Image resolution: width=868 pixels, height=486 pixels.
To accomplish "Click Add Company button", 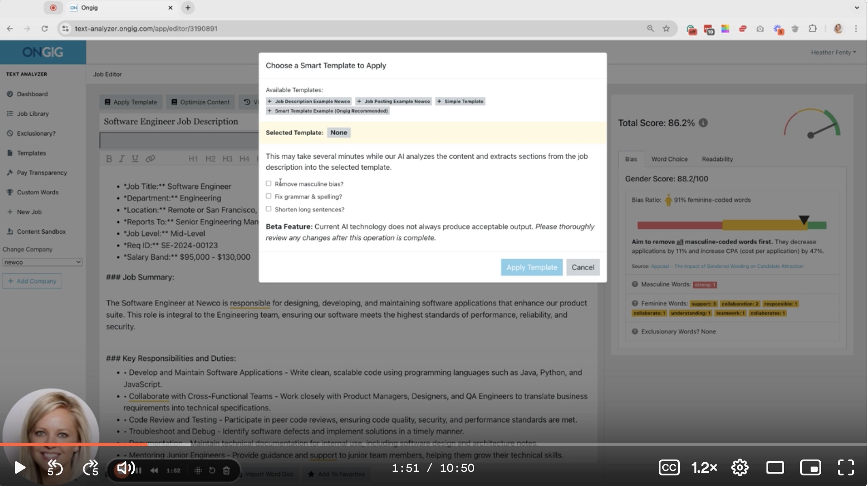I will pyautogui.click(x=32, y=281).
